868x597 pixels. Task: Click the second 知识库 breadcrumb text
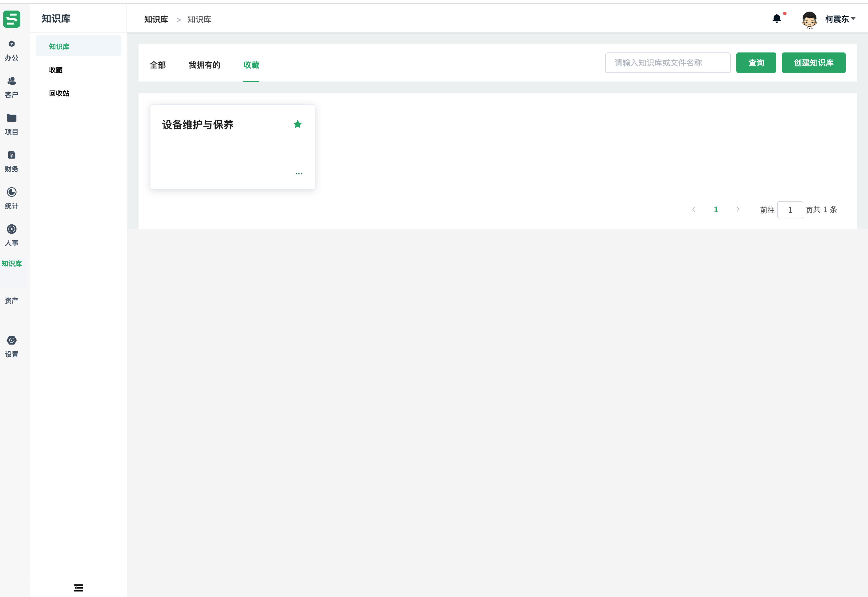[199, 19]
